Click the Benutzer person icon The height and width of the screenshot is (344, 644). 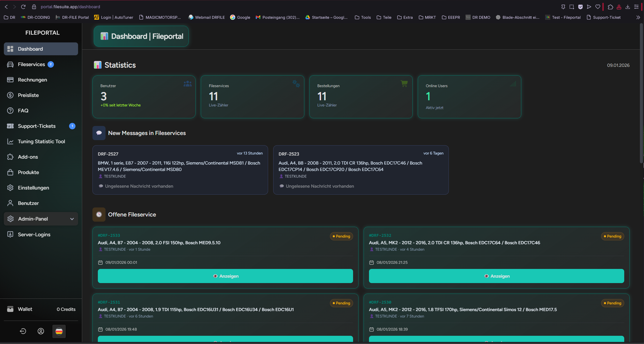pyautogui.click(x=10, y=203)
